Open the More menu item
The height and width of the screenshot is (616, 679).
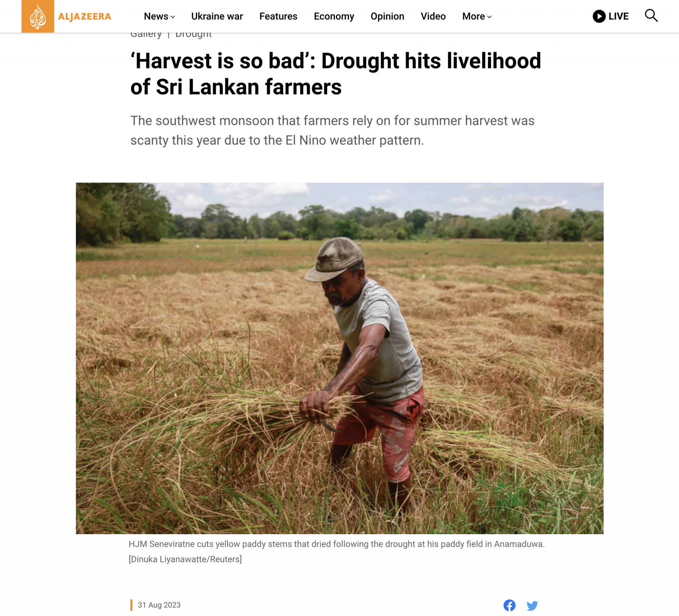pos(473,16)
